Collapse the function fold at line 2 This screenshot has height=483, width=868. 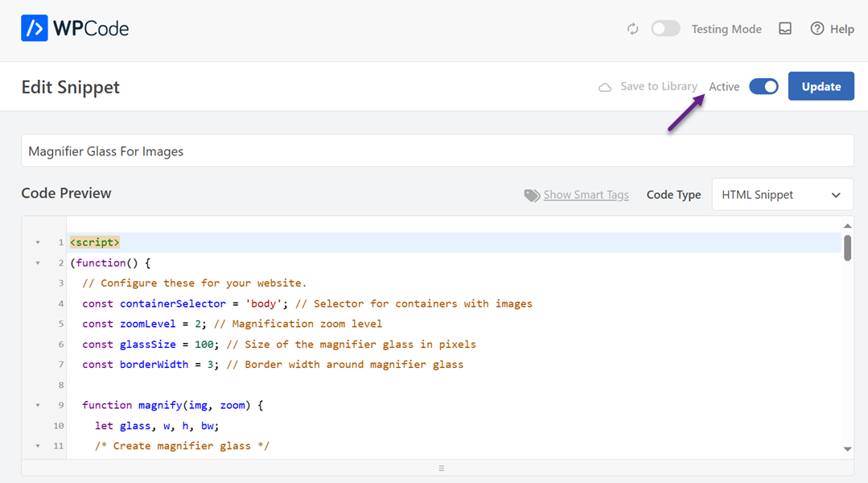(37, 263)
